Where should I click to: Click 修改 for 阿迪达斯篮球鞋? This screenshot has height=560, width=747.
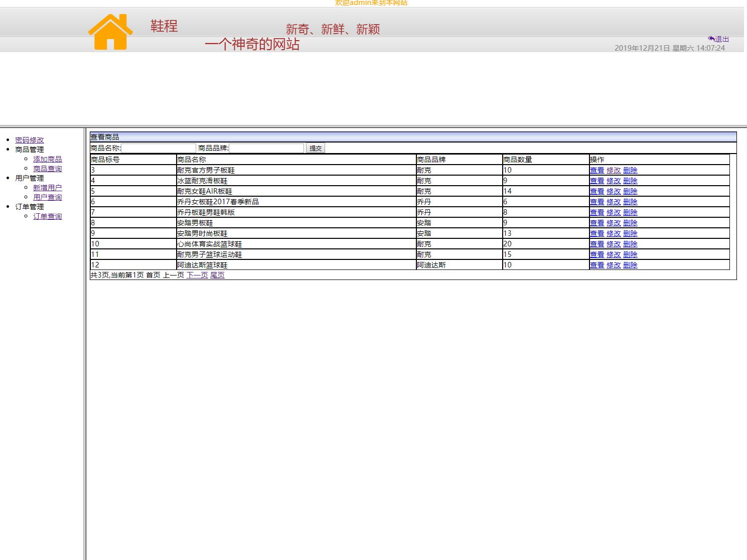coord(615,265)
